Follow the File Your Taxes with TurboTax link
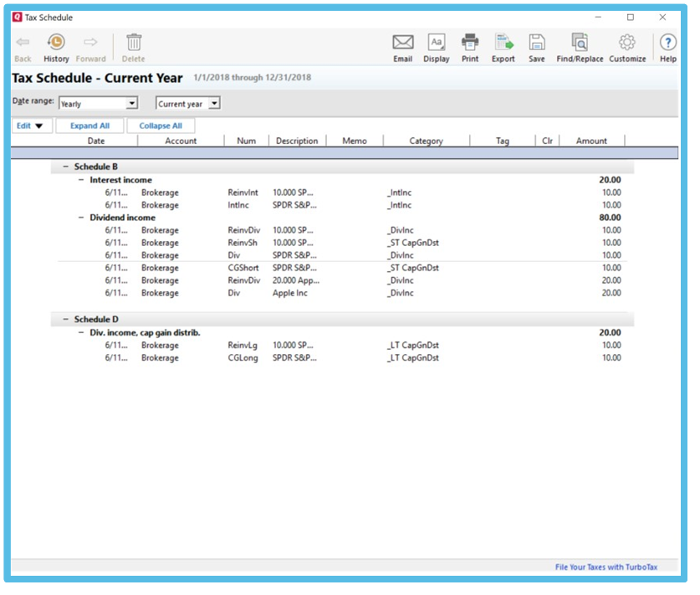 click(x=605, y=567)
